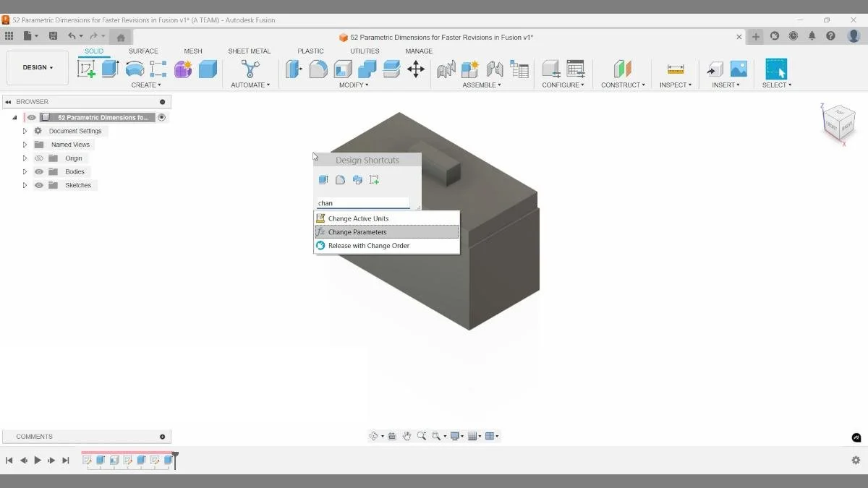Open the Create dropdown menu
This screenshot has height=488, width=868.
coord(146,85)
